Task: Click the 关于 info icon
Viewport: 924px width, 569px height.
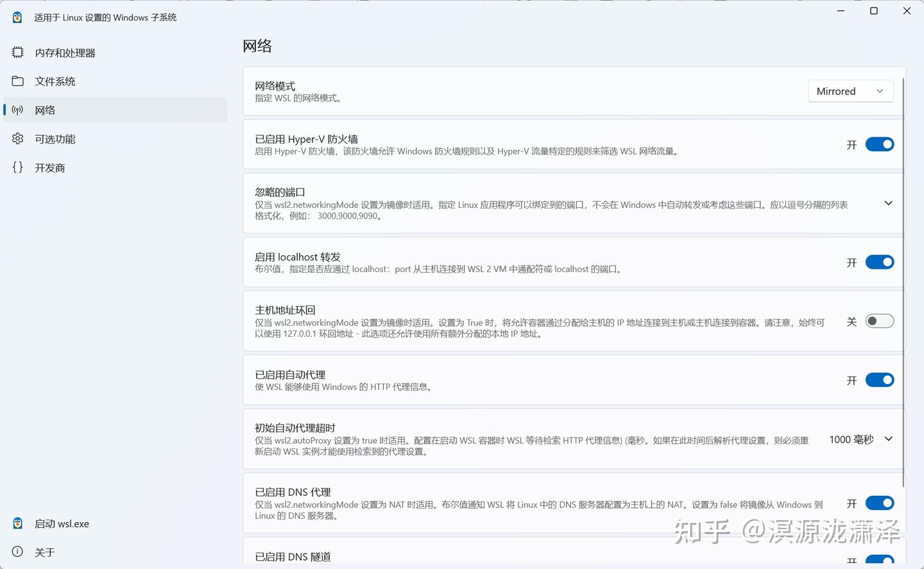Action: (x=17, y=552)
